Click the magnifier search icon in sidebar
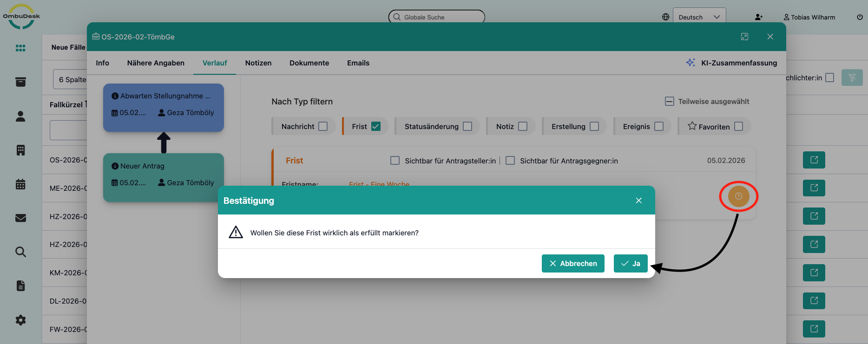868x344 pixels. pyautogui.click(x=20, y=252)
